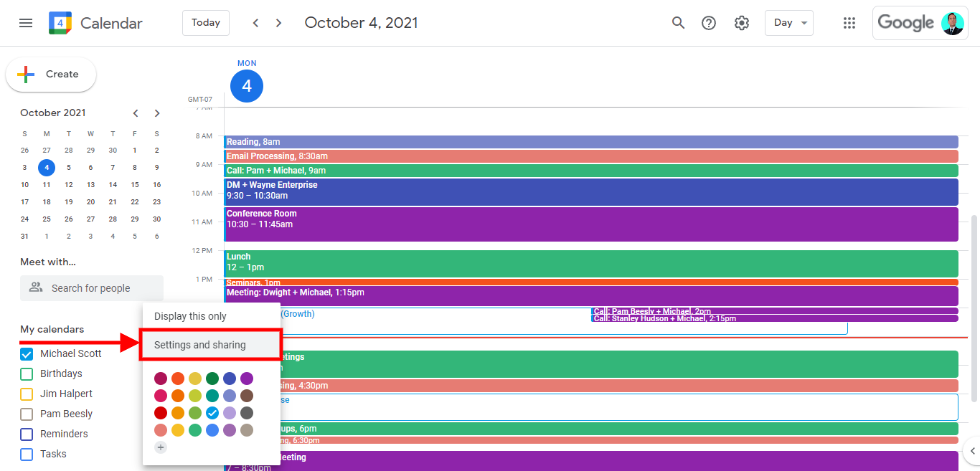Click the Google account profile avatar

click(x=952, y=22)
